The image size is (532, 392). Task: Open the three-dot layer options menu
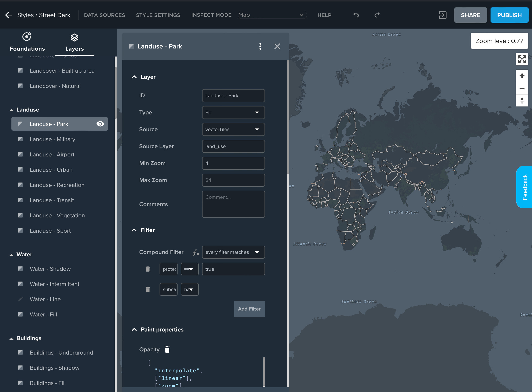tap(260, 47)
